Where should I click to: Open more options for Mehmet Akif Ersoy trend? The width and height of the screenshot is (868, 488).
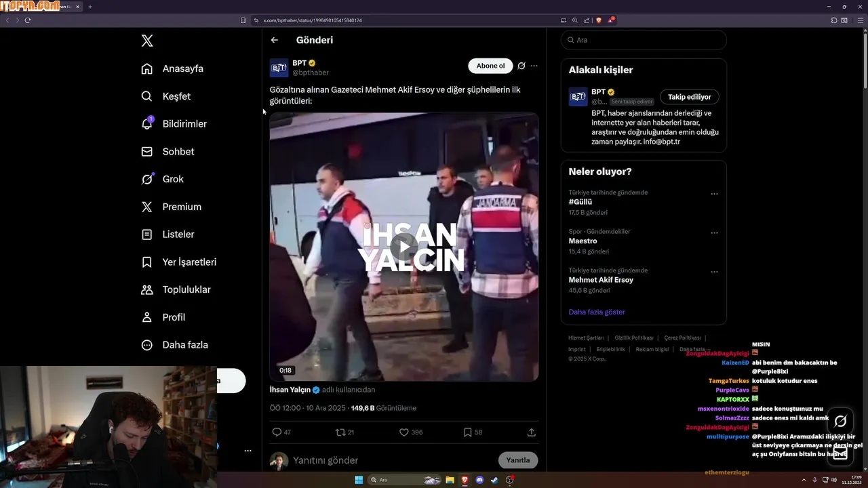pyautogui.click(x=714, y=272)
